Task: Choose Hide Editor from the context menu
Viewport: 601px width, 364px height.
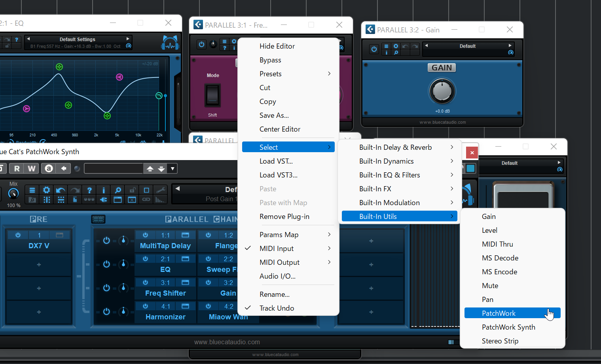Action: point(288,46)
